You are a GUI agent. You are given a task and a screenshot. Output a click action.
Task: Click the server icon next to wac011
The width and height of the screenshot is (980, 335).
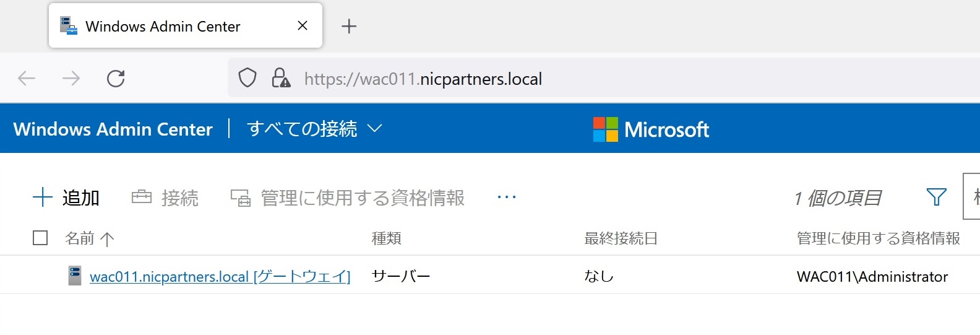[75, 276]
